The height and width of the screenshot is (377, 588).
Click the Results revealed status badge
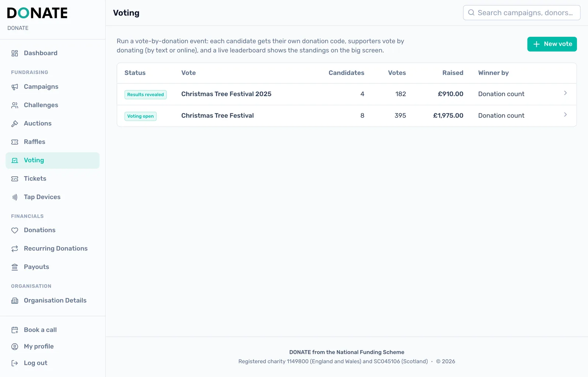[x=146, y=95]
